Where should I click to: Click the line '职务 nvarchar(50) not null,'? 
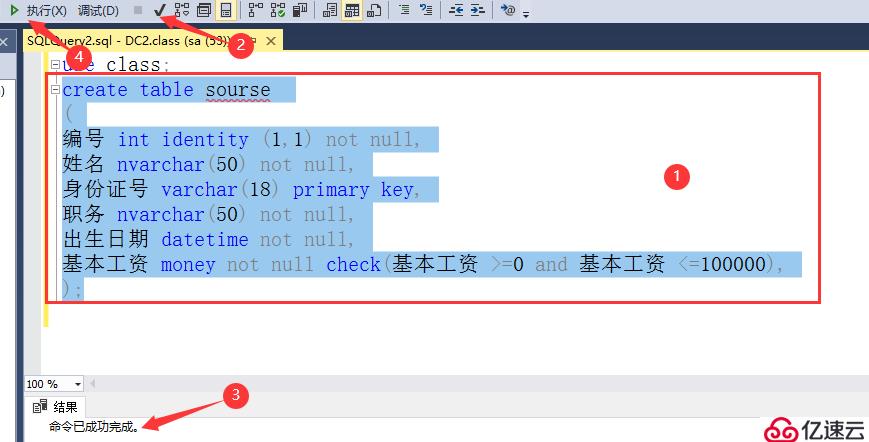tap(208, 214)
